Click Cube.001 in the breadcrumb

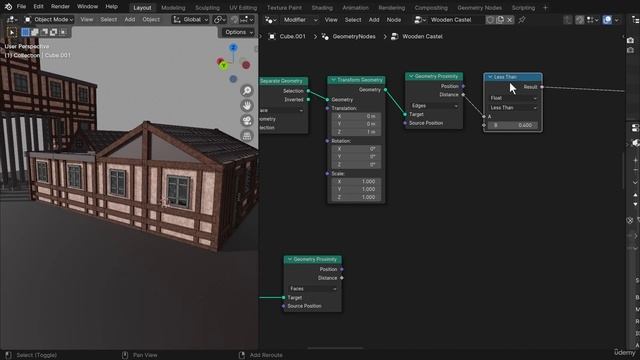click(287, 36)
